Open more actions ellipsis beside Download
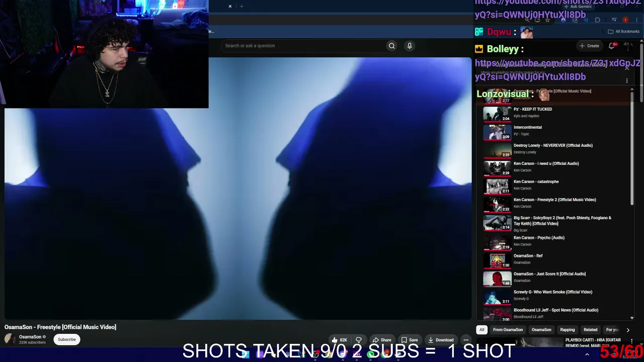Image resolution: width=644 pixels, height=362 pixels. coord(466,340)
